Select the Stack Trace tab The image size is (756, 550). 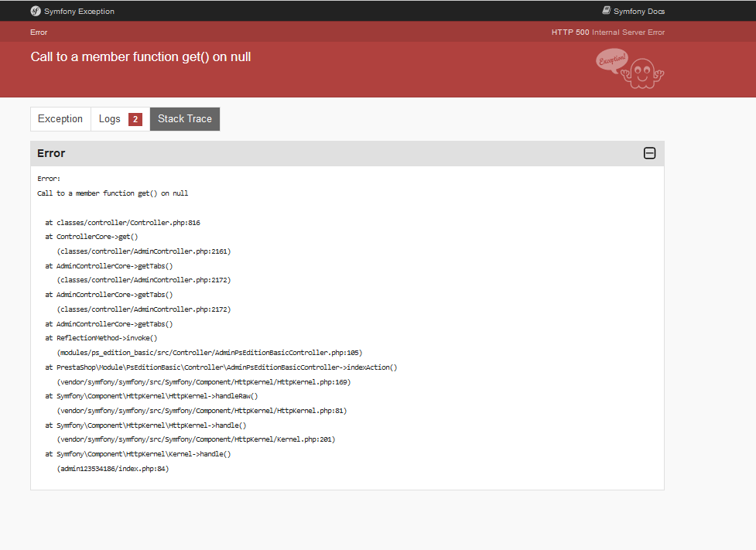pos(185,119)
